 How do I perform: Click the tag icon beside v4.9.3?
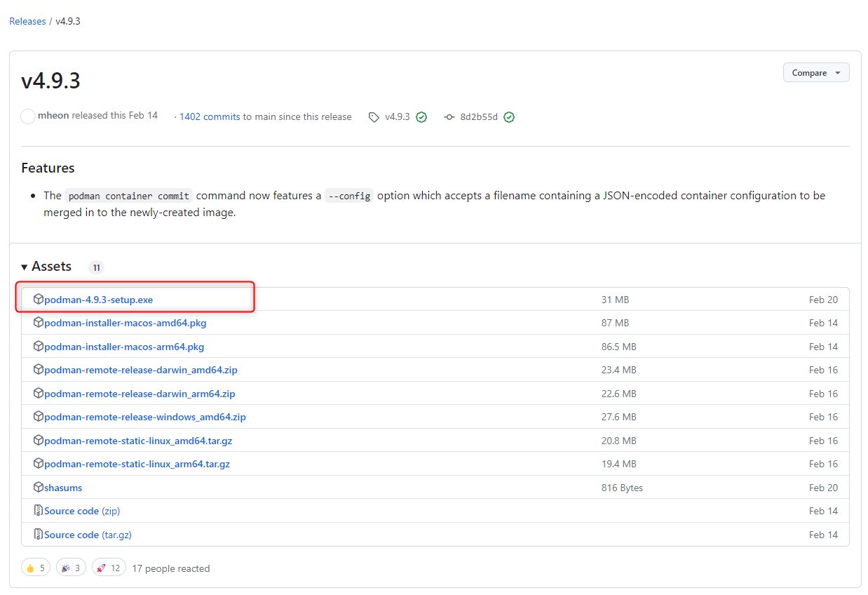point(374,117)
